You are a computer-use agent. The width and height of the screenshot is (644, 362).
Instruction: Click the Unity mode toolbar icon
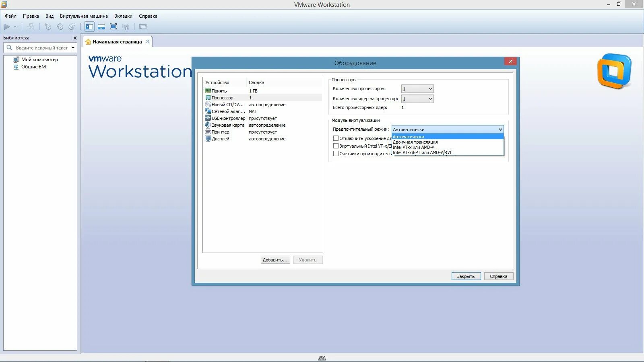(x=126, y=27)
